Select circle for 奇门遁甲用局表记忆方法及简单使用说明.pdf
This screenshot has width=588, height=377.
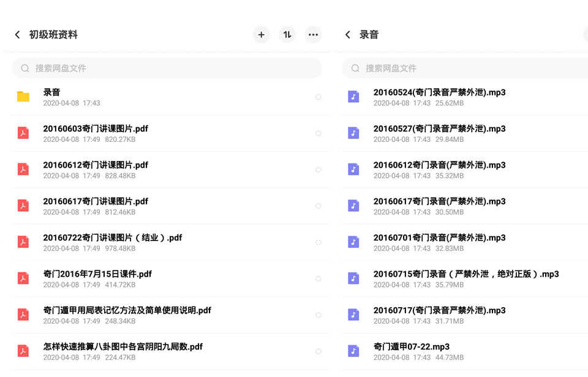[x=318, y=315]
